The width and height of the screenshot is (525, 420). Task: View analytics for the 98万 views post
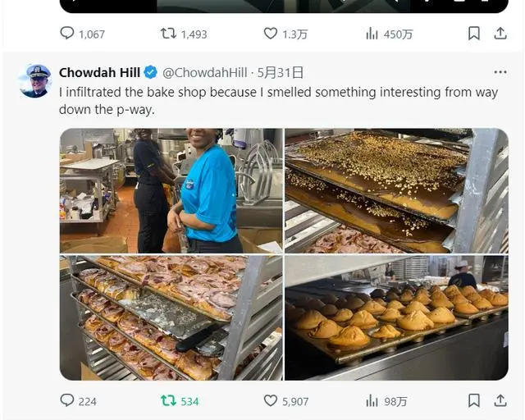(x=372, y=401)
